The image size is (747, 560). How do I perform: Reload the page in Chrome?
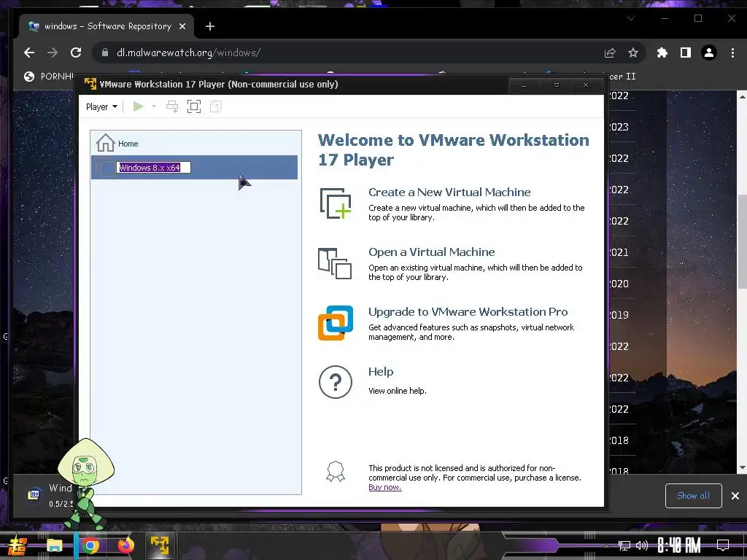[x=76, y=52]
